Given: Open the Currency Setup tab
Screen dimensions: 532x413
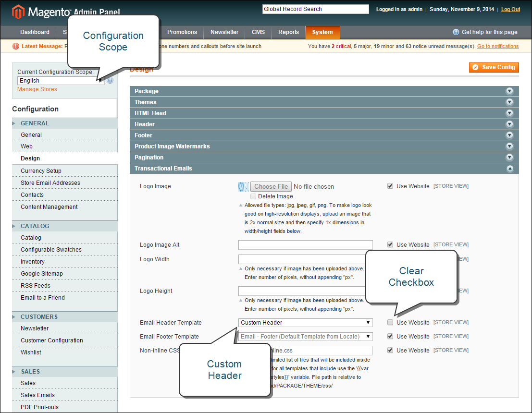Looking at the screenshot, I should pyautogui.click(x=65, y=170).
